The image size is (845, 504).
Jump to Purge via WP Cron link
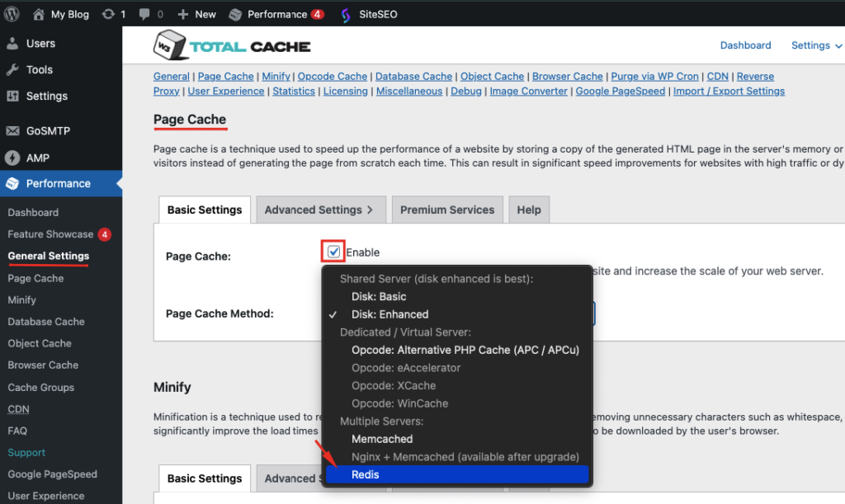click(x=654, y=77)
